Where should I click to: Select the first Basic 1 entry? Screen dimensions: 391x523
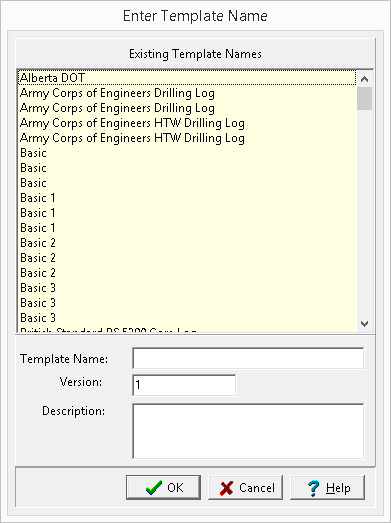(x=187, y=198)
